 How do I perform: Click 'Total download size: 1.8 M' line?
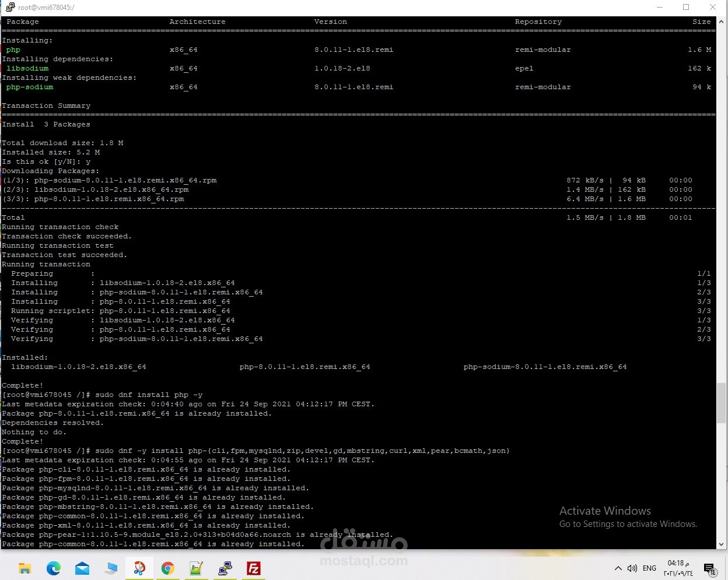coord(62,143)
